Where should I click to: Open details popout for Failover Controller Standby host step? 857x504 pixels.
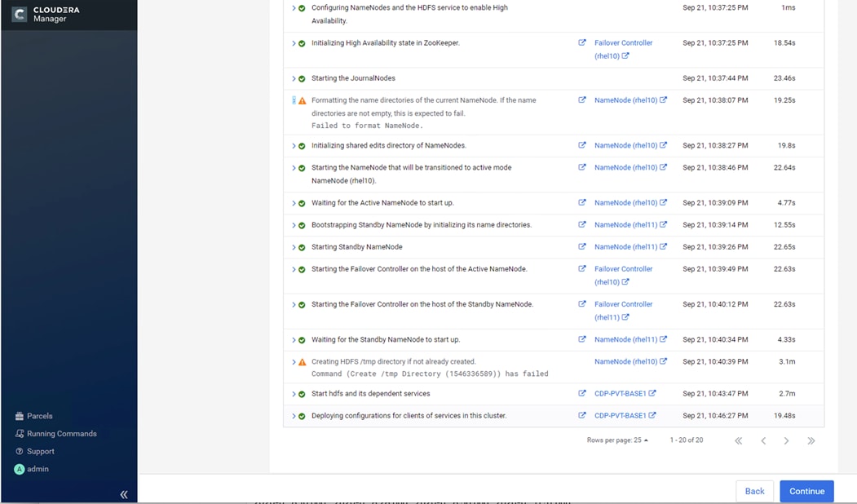point(582,304)
